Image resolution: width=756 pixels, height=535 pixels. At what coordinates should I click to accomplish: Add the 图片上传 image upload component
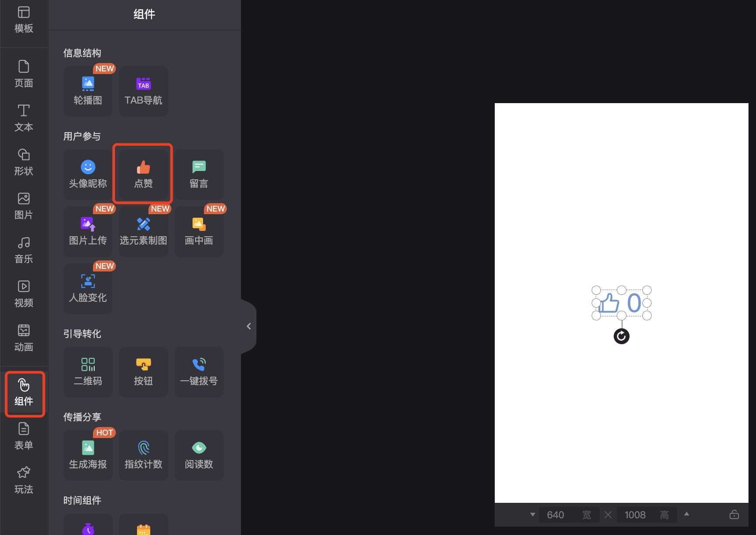coord(88,231)
